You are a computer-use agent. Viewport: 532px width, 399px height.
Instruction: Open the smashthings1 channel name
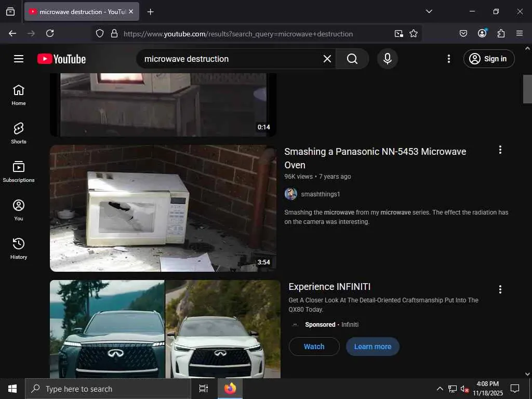coord(320,194)
